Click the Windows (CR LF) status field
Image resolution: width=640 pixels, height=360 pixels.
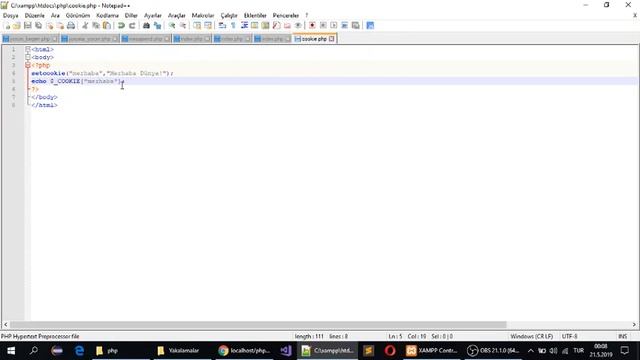tap(531, 336)
